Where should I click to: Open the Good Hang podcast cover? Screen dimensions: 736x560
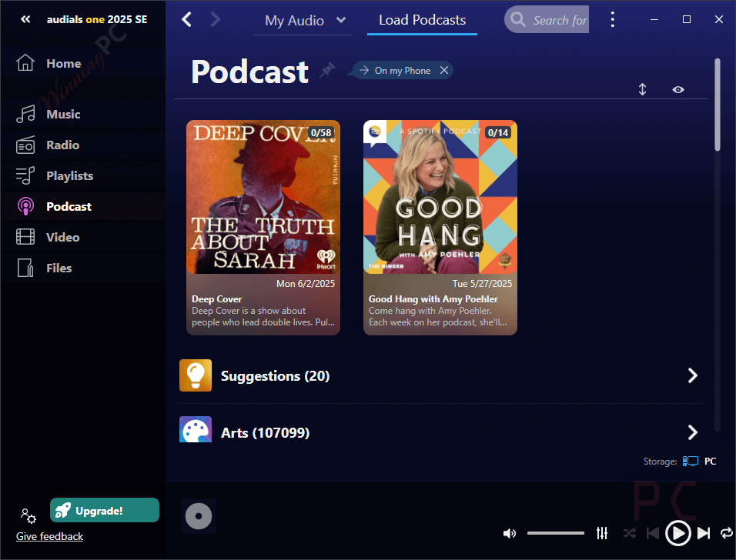(440, 197)
